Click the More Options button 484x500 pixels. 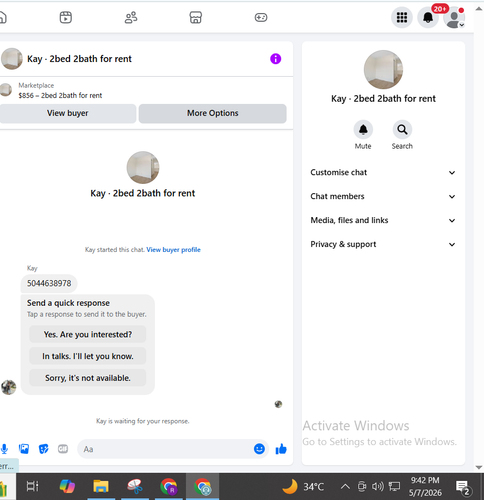point(213,113)
